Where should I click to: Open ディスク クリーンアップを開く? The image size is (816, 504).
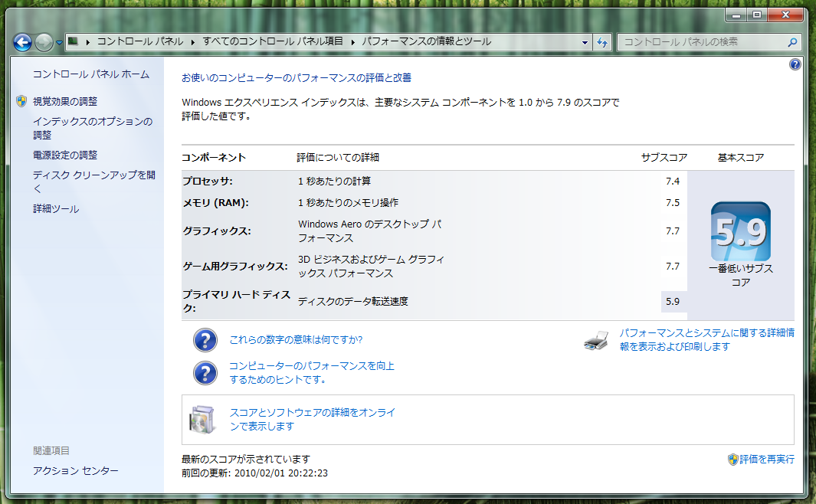94,182
